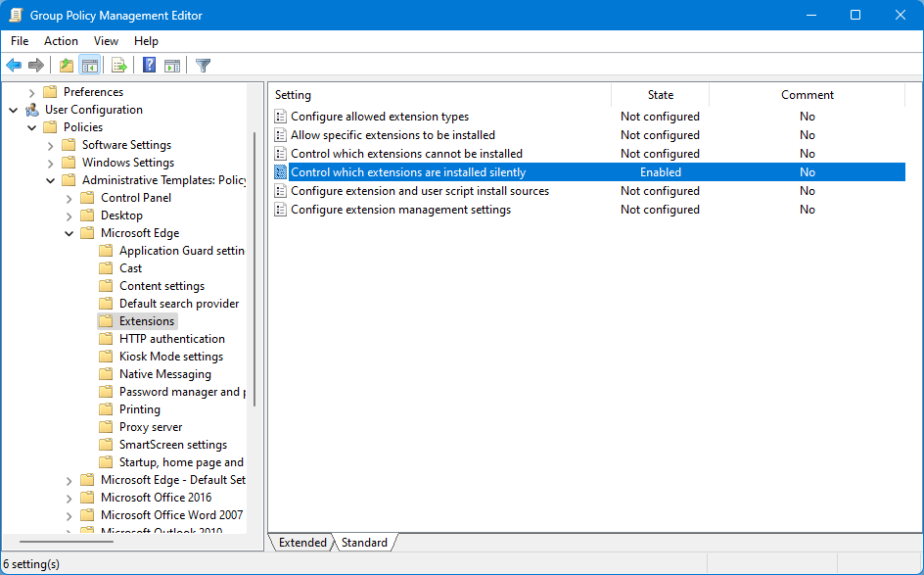
Task: Click the Enabled state cell
Action: [x=661, y=172]
